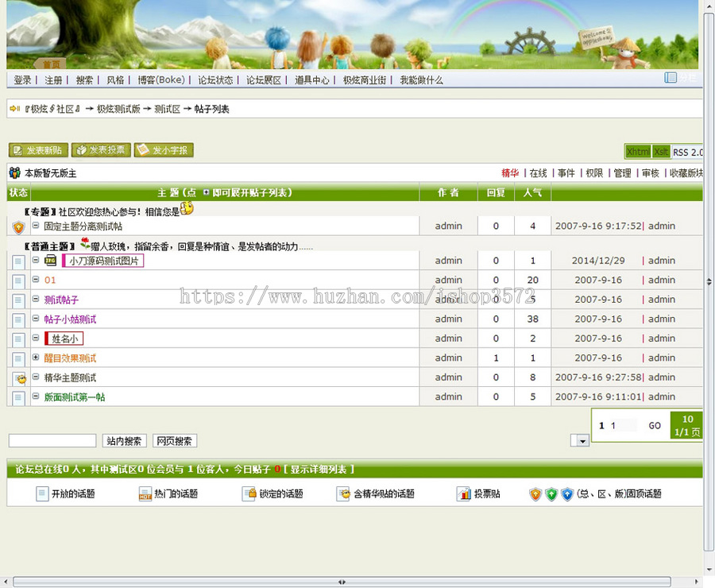This screenshot has width=715, height=588.
Task: Click the split-frame view icon in nav bar
Action: pyautogui.click(x=671, y=78)
